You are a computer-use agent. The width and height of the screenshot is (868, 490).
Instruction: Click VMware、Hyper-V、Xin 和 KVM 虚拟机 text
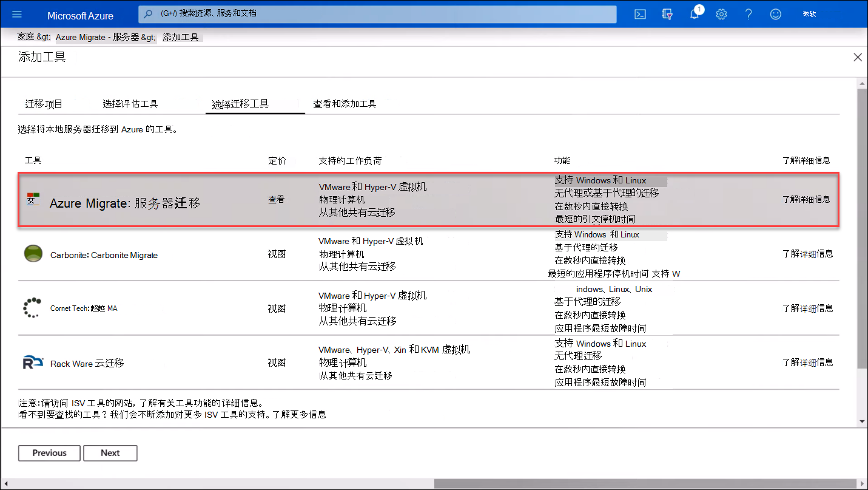[394, 350]
